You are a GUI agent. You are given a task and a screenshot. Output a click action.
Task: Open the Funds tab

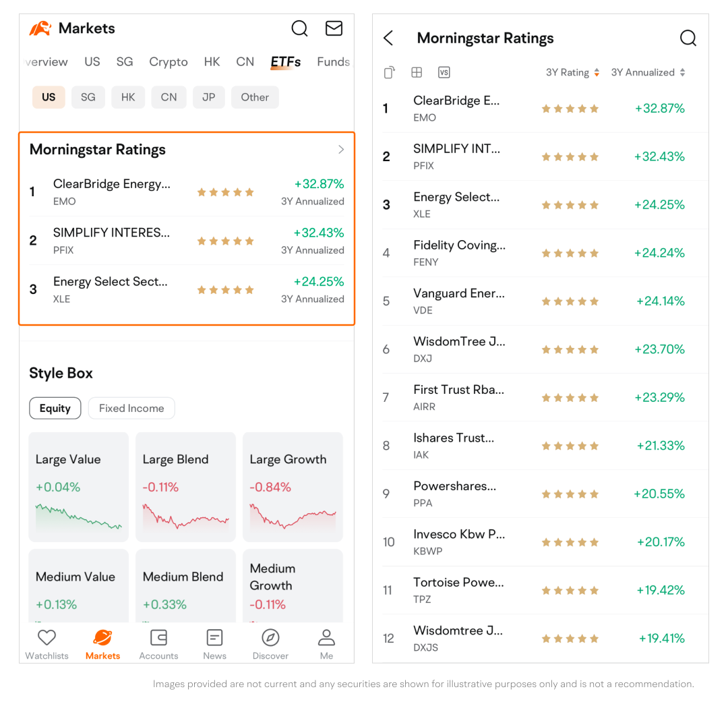(x=333, y=62)
